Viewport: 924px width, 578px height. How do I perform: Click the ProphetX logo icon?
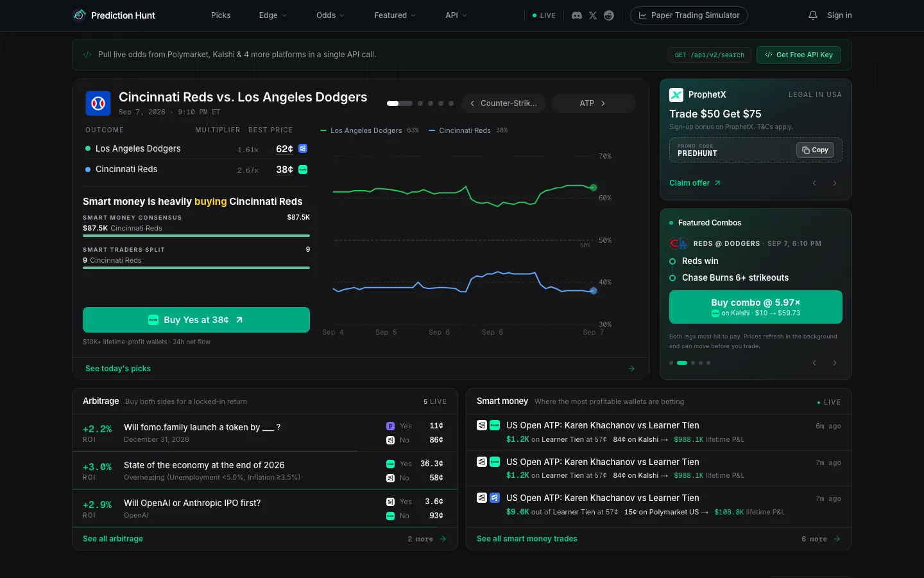click(x=676, y=95)
